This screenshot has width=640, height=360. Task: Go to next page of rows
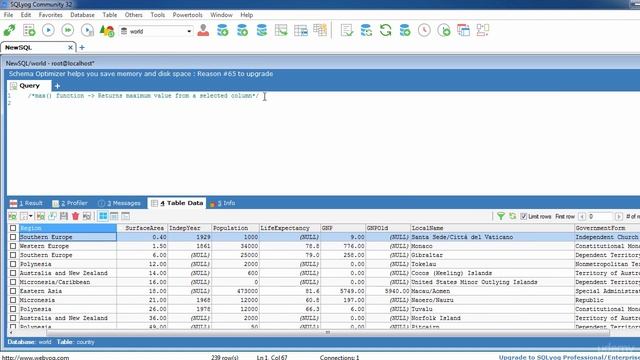(619, 216)
